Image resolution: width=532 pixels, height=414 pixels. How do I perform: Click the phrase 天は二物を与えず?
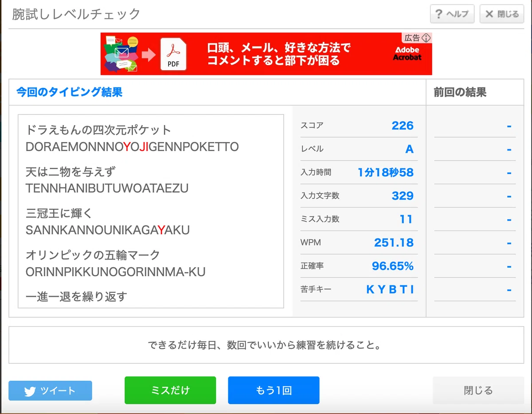pos(70,172)
